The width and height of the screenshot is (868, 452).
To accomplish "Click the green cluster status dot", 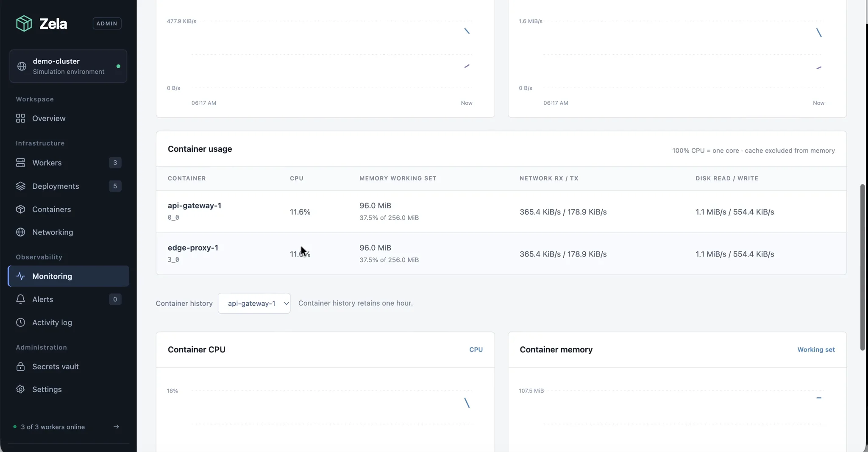I will [118, 66].
